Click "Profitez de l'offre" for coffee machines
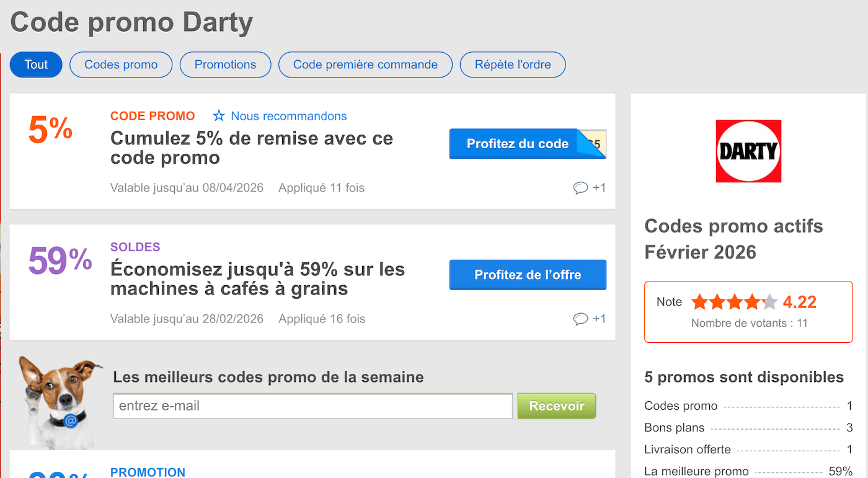This screenshot has width=868, height=478. [528, 275]
